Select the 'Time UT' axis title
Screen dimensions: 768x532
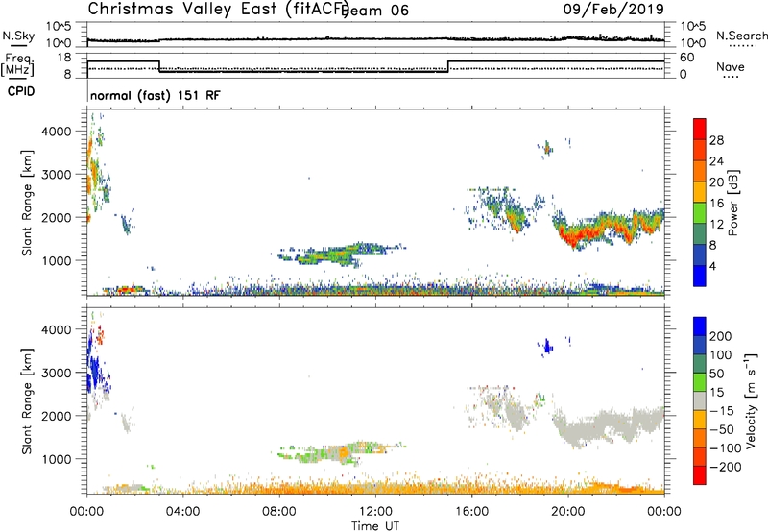point(375,526)
